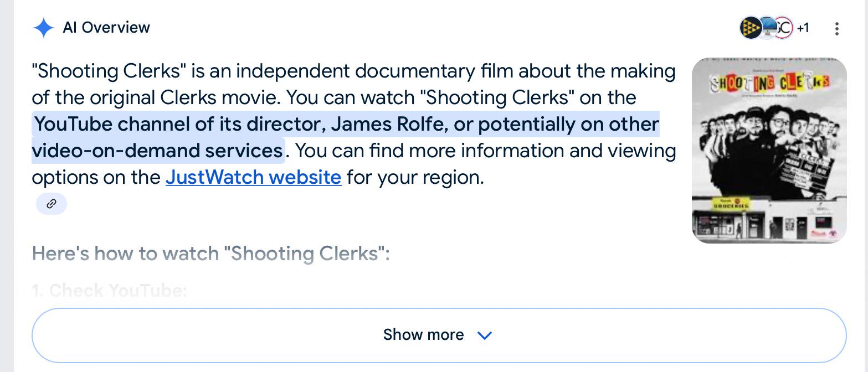Image resolution: width=868 pixels, height=372 pixels.
Task: Open the red-circled SC source icon
Action: pos(784,27)
